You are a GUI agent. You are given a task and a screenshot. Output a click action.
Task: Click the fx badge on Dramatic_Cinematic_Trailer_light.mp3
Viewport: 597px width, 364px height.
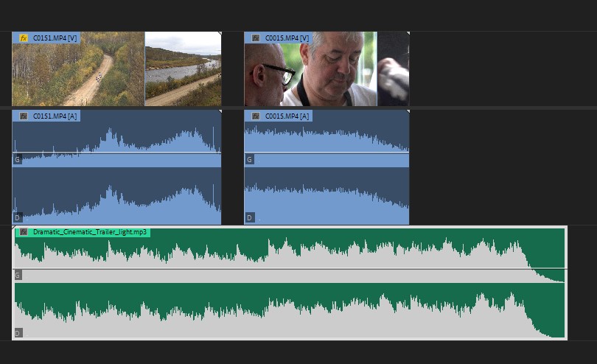(x=24, y=232)
